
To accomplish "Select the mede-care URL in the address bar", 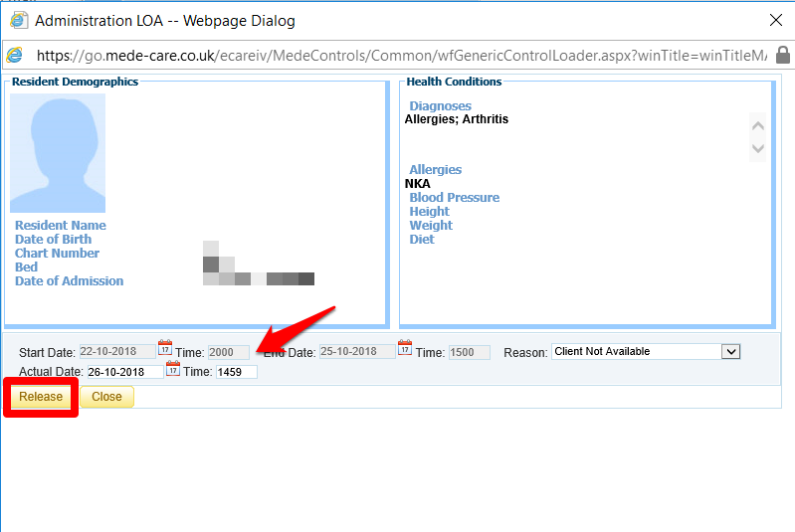I will 398,56.
